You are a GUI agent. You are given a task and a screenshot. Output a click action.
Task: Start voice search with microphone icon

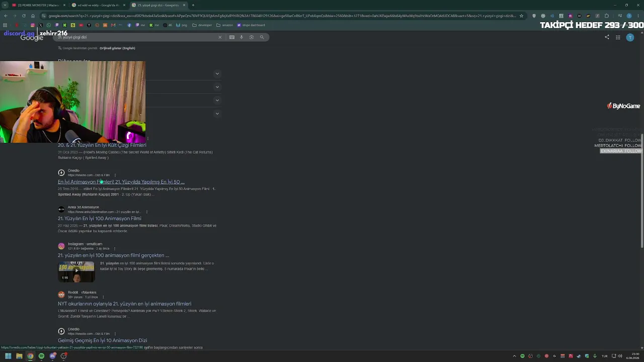242,37
